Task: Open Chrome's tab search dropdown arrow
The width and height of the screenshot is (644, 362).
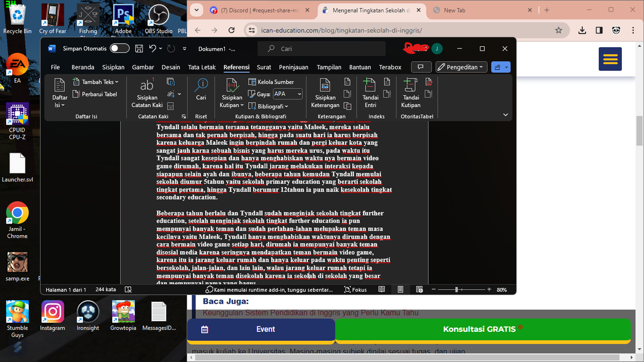Action: point(197,10)
